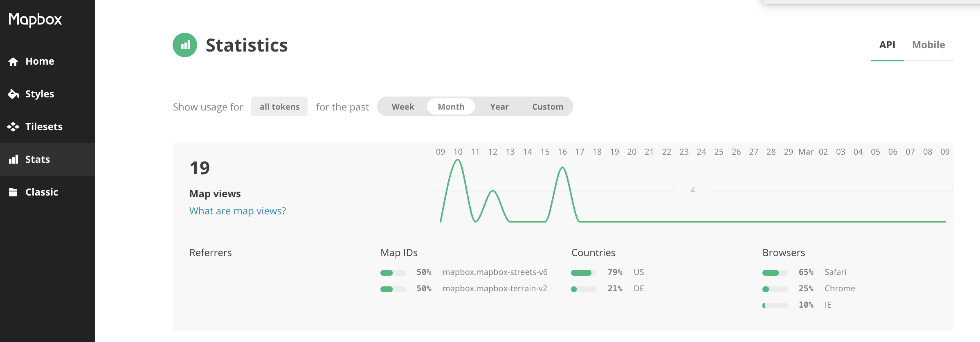Open the Styles sidebar item
Screen dimensions: 980x342
coord(47,94)
